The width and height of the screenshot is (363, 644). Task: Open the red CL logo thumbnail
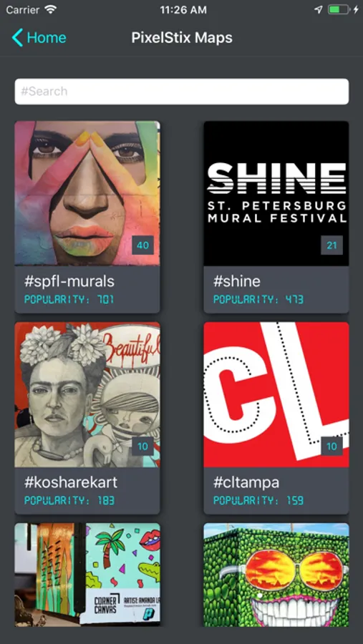[x=276, y=395]
